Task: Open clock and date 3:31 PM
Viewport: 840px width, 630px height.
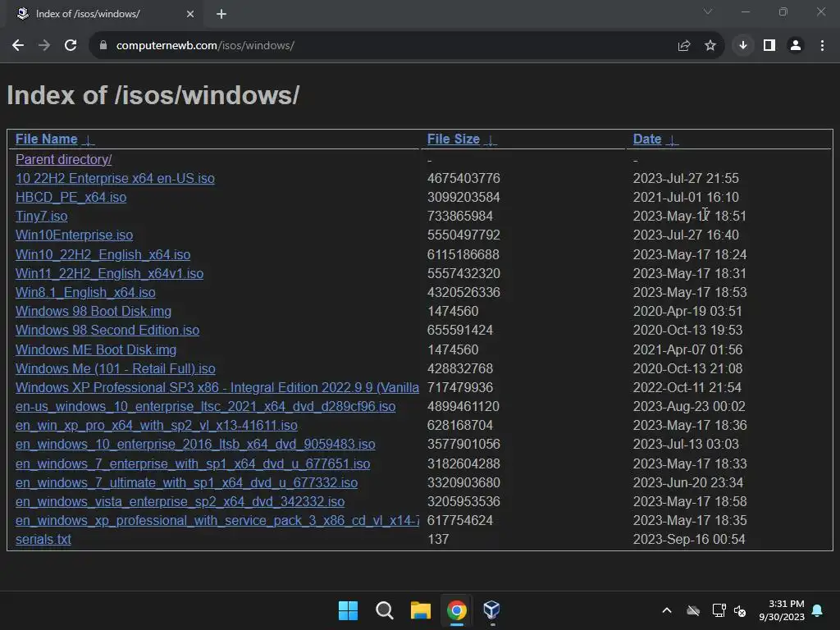Action: [782, 610]
